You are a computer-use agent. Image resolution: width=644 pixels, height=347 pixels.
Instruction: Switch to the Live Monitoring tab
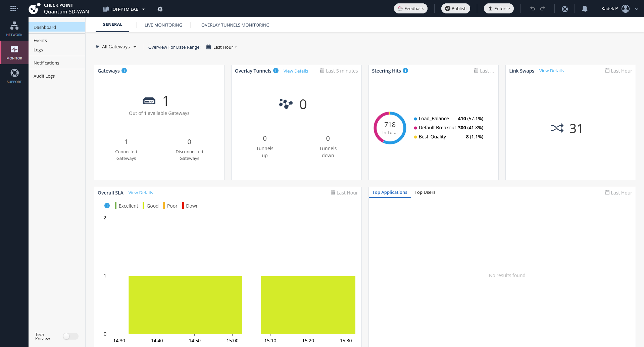coord(163,25)
